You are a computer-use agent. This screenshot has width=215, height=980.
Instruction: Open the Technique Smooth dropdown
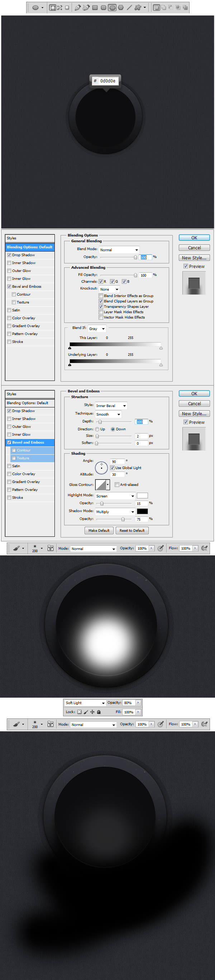click(108, 414)
